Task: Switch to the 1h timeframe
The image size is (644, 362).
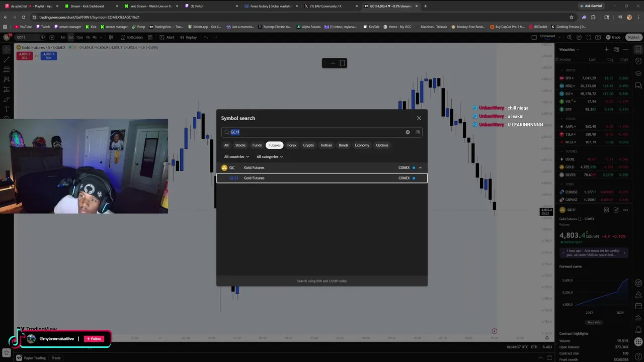Action: pyautogui.click(x=88, y=37)
